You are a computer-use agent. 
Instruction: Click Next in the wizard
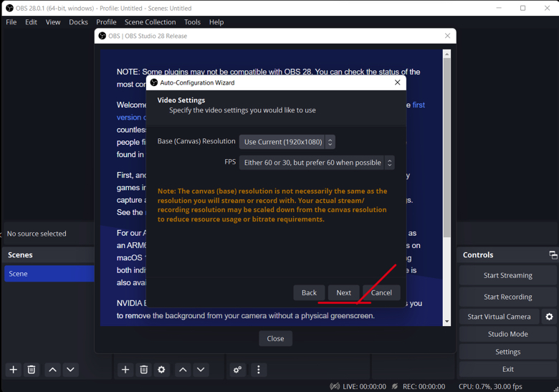344,292
